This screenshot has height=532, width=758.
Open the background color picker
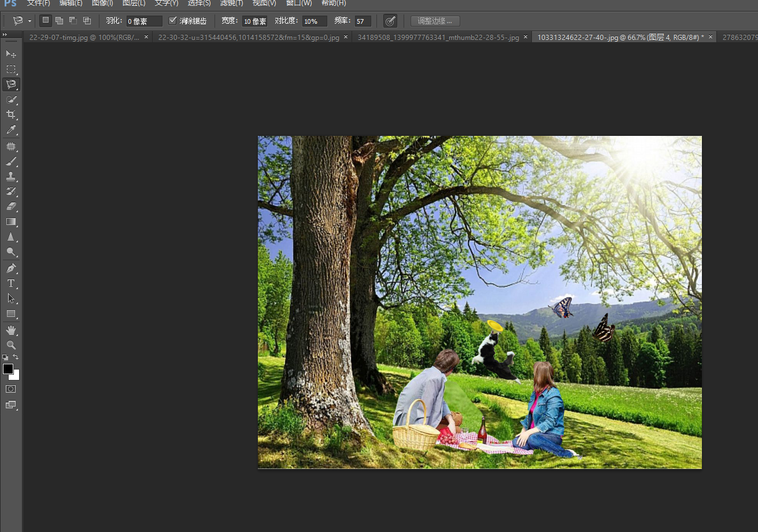pyautogui.click(x=16, y=376)
